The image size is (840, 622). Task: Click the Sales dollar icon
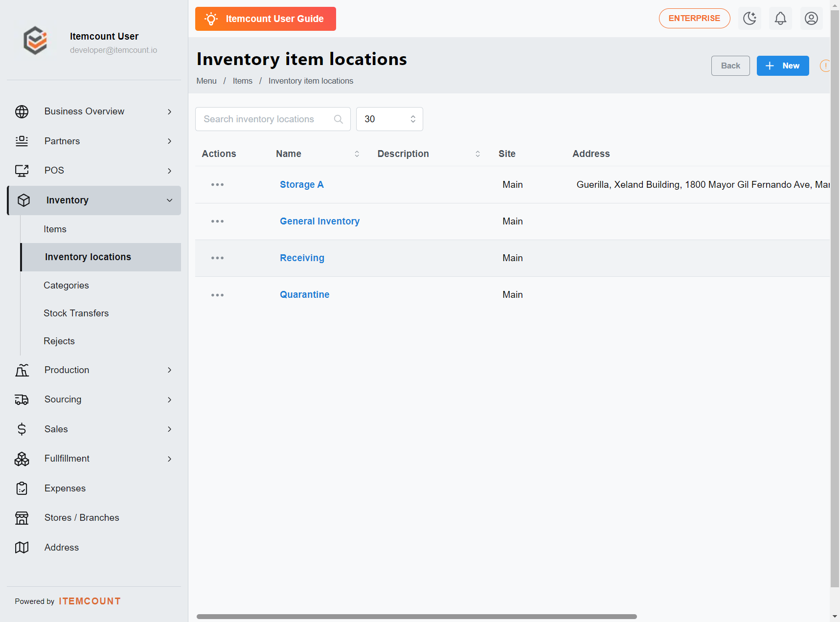tap(22, 429)
